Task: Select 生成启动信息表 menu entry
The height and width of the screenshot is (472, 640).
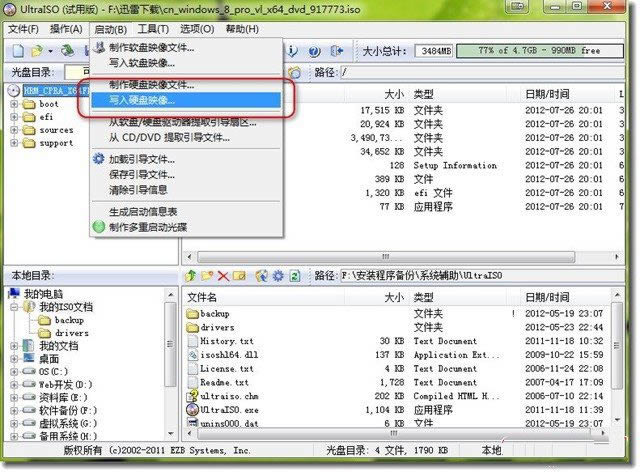Action: (x=186, y=212)
